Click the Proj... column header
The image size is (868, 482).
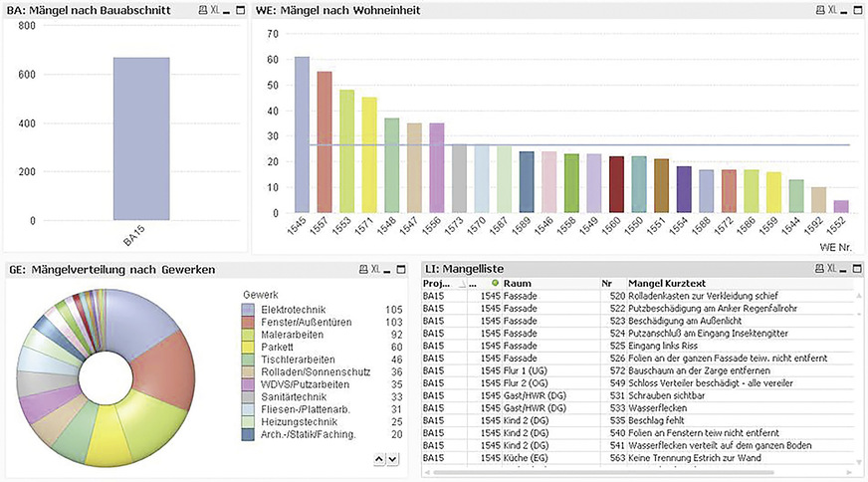tap(437, 284)
